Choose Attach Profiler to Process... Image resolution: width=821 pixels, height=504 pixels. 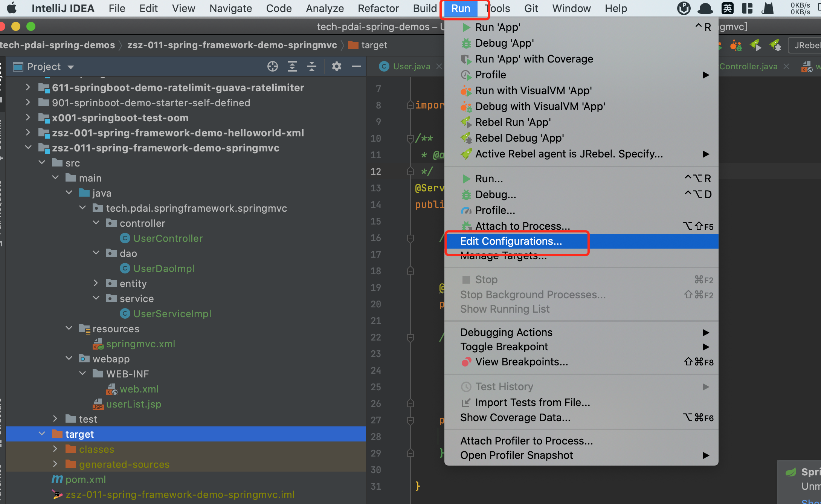[581, 441]
